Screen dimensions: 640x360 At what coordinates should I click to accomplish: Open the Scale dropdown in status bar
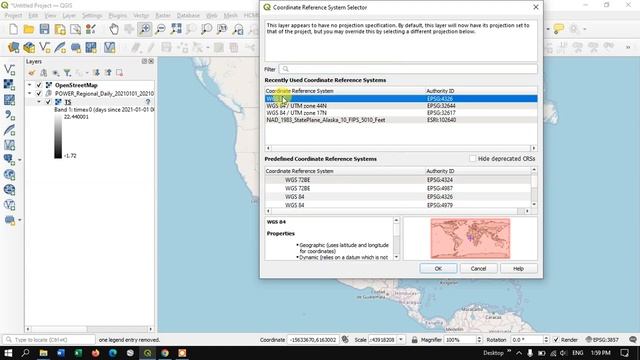click(401, 340)
